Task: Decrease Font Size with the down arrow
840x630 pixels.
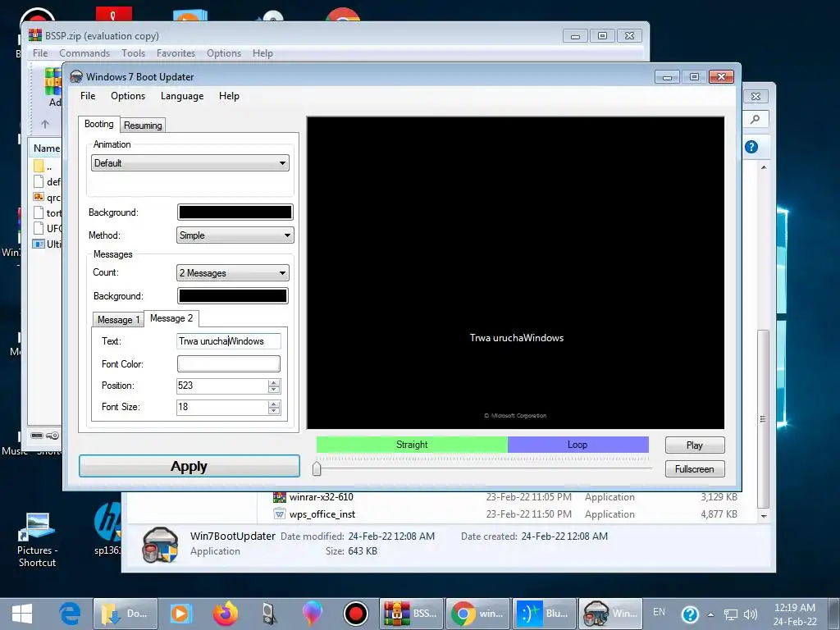Action: click(x=274, y=411)
